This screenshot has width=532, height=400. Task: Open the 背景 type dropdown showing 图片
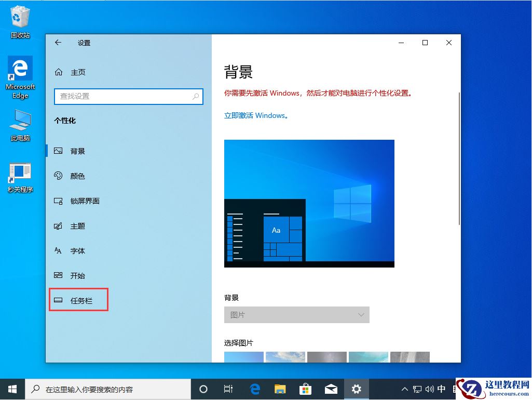296,315
